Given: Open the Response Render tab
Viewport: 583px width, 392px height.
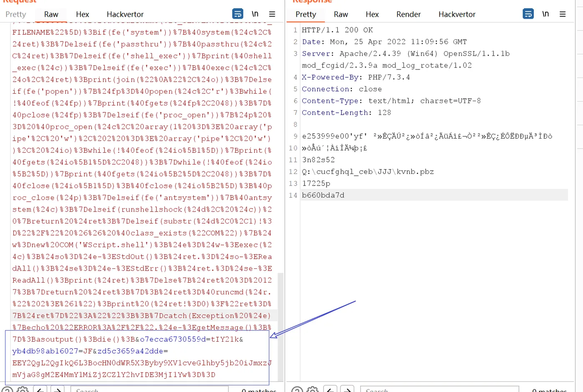Looking at the screenshot, I should point(409,14).
